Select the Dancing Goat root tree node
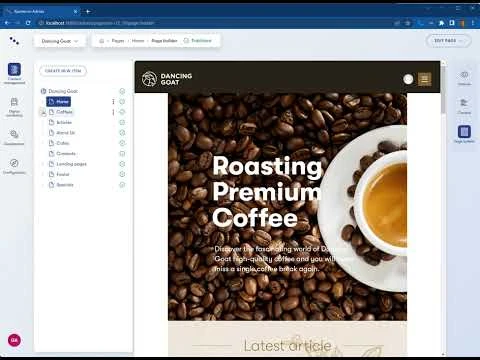This screenshot has width=480, height=360. click(x=63, y=91)
